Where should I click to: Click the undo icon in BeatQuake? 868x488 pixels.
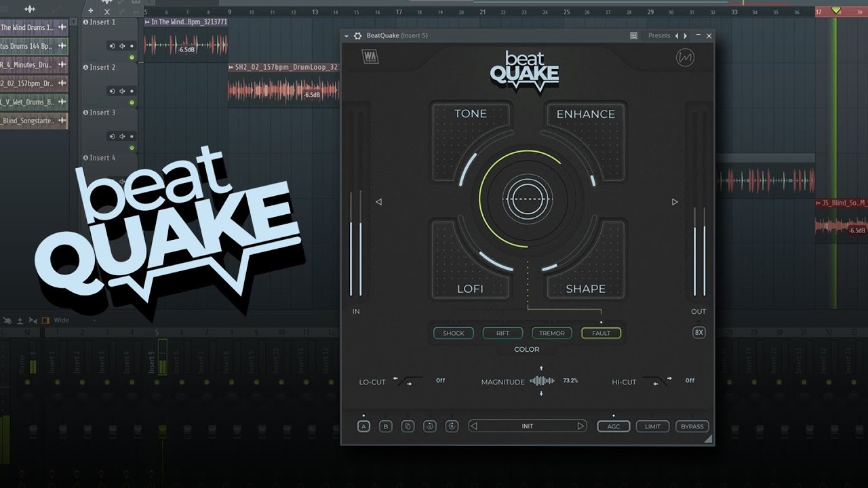pyautogui.click(x=429, y=426)
